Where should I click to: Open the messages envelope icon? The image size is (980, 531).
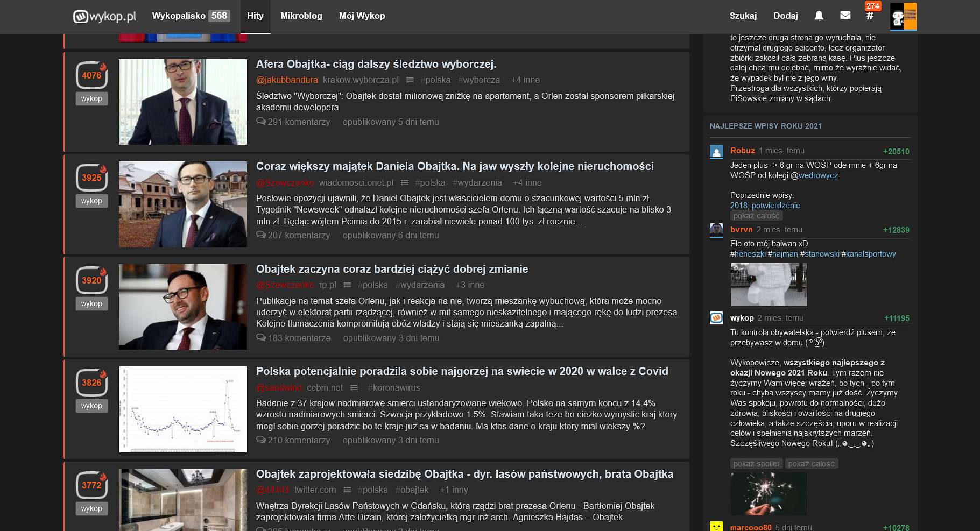click(845, 16)
